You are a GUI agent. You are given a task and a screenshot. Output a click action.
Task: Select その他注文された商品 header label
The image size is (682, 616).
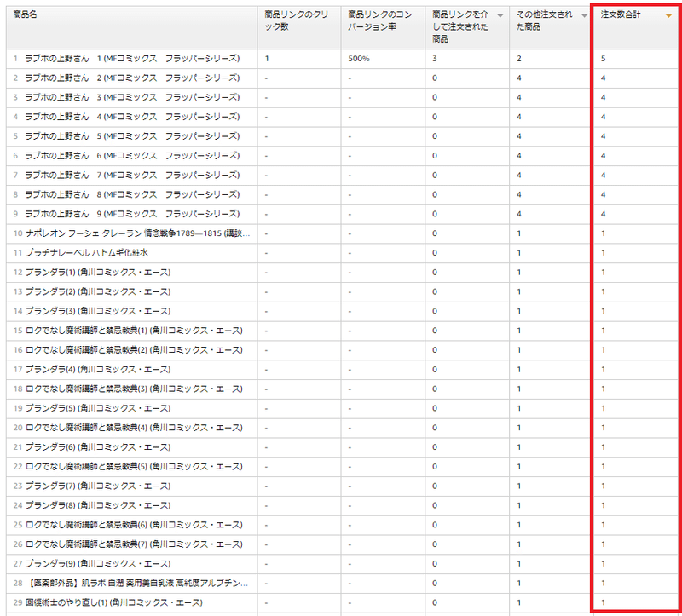pyautogui.click(x=544, y=20)
